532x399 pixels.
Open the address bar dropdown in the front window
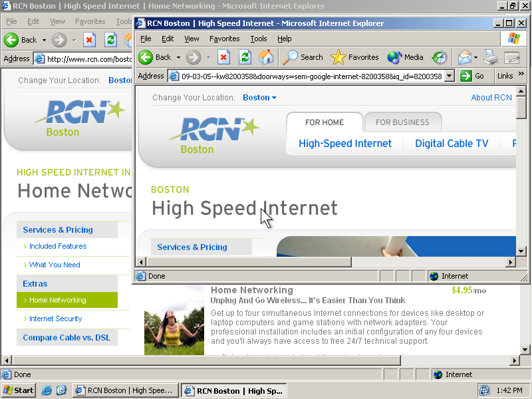point(450,76)
